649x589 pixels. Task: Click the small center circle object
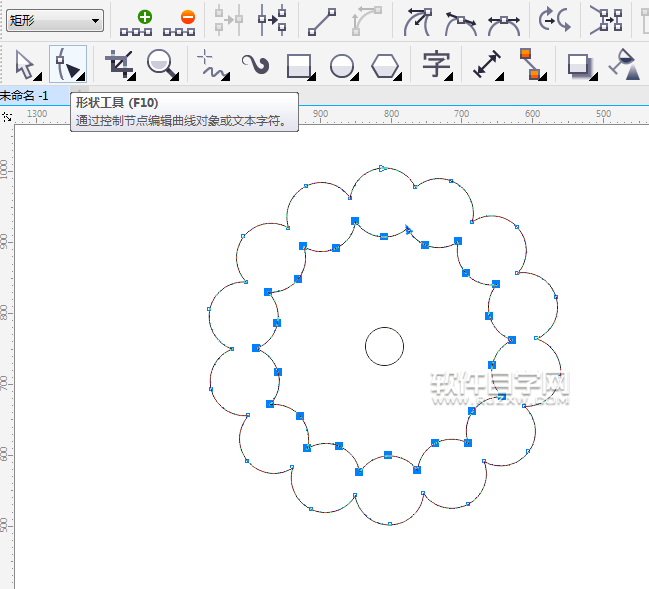384,346
